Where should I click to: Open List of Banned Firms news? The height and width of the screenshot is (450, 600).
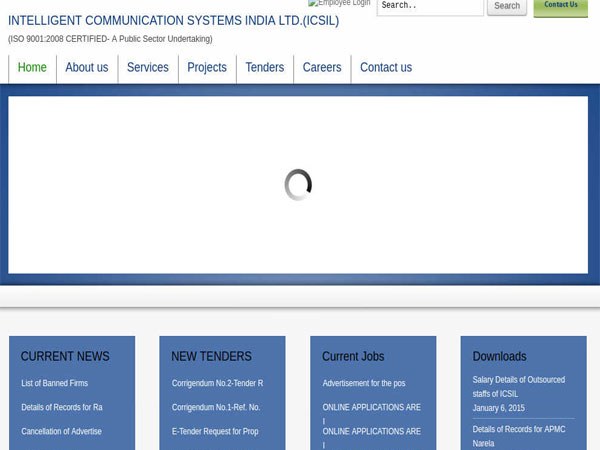pyautogui.click(x=54, y=384)
